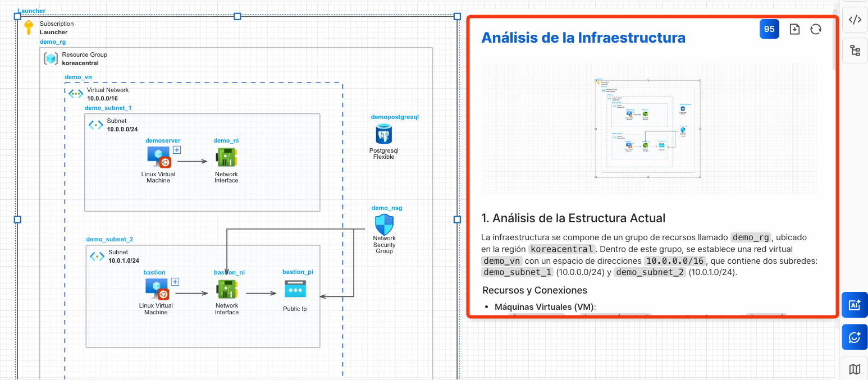
Task: Download the infrastructure analysis report
Action: (x=794, y=29)
